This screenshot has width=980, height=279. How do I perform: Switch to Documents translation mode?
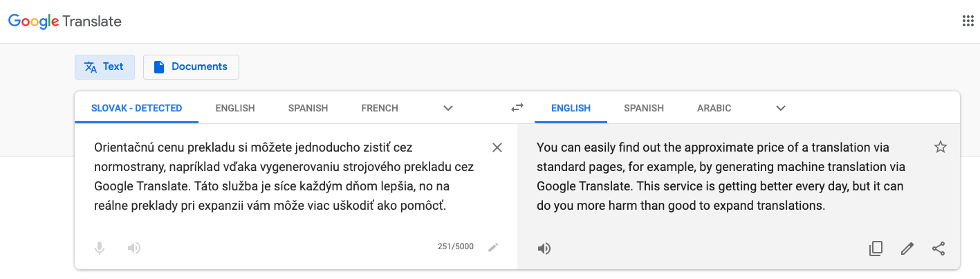pyautogui.click(x=191, y=67)
